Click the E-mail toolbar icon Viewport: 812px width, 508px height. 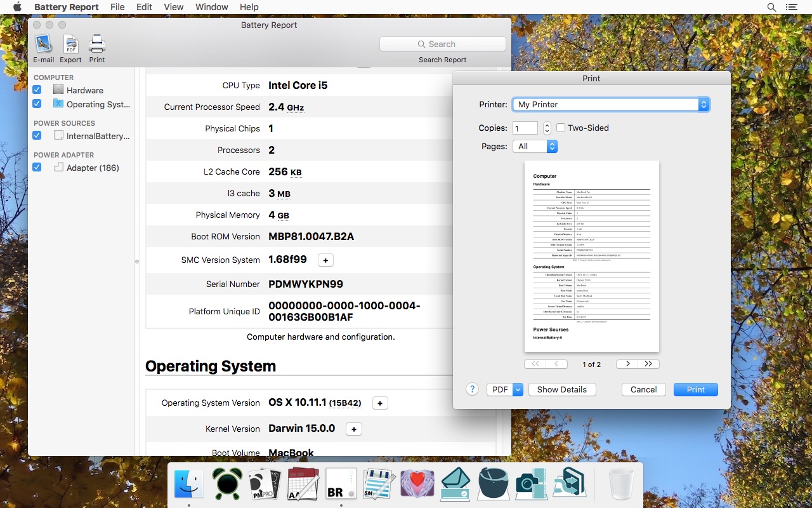(x=43, y=44)
